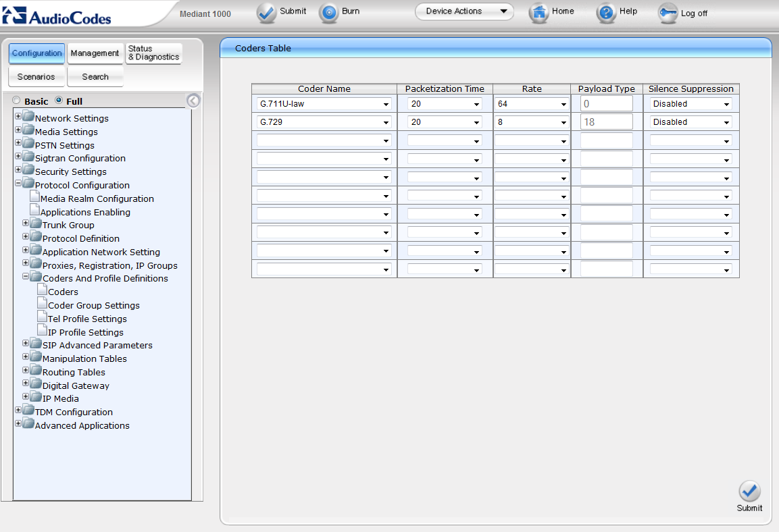Click the AudioCodes logo
The height and width of the screenshot is (532, 779).
pyautogui.click(x=57, y=16)
